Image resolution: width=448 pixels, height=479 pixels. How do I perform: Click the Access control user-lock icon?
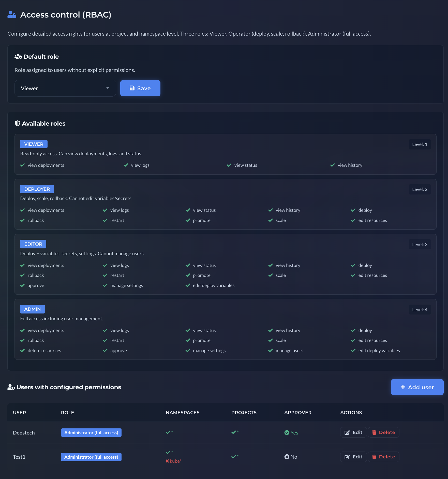pyautogui.click(x=12, y=15)
